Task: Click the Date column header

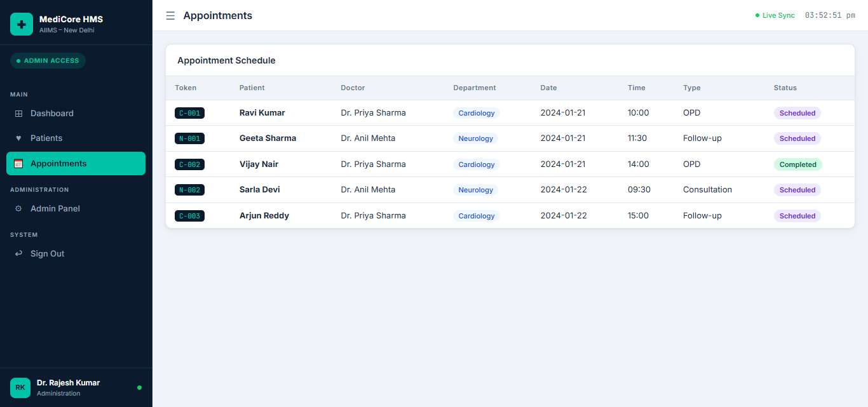Action: pyautogui.click(x=548, y=88)
